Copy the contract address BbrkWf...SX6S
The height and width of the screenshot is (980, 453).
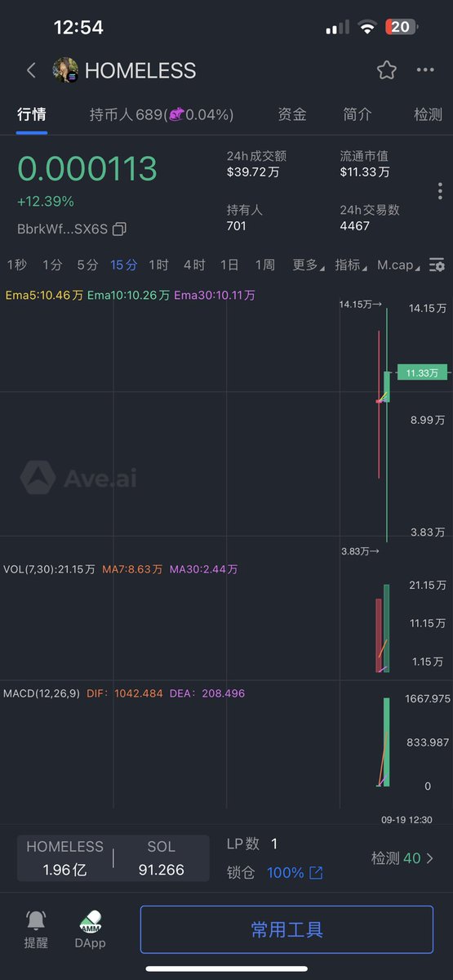coord(119,229)
